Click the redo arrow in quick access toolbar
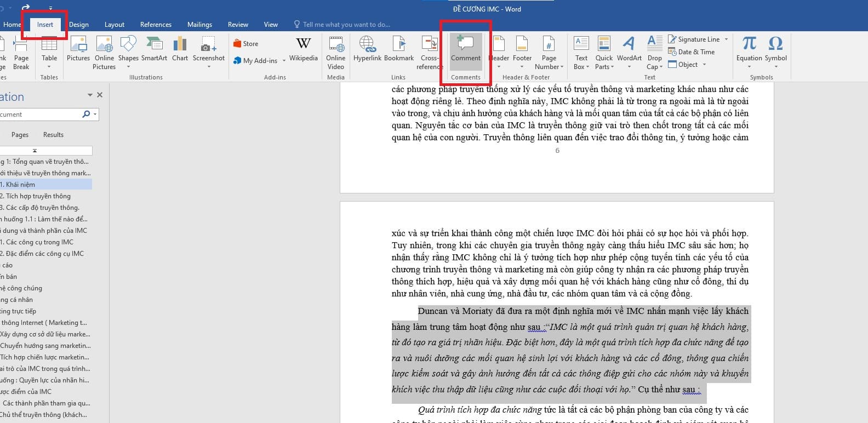Image resolution: width=868 pixels, height=423 pixels. tap(26, 8)
